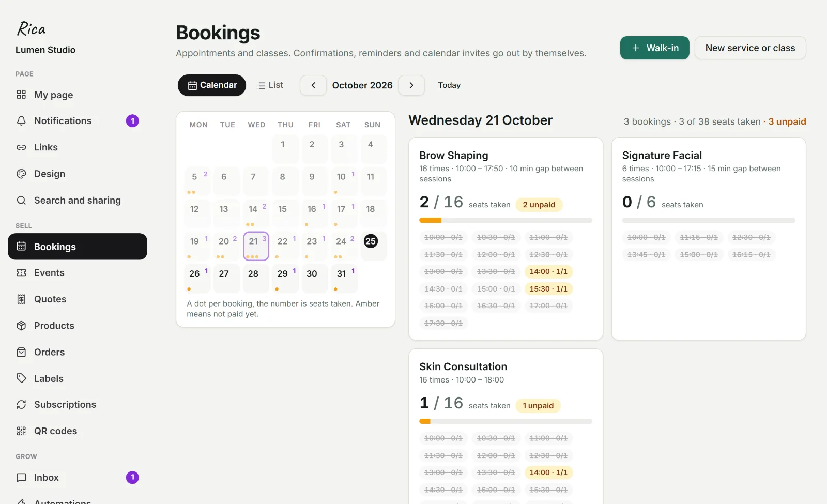Open the Signature Facial card title
827x504 pixels.
click(x=662, y=156)
